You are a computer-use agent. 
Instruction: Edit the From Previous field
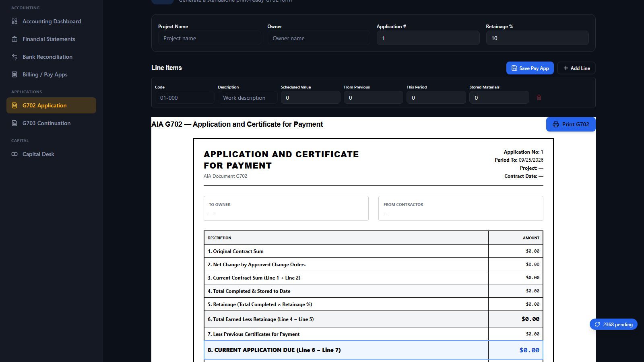click(x=374, y=97)
